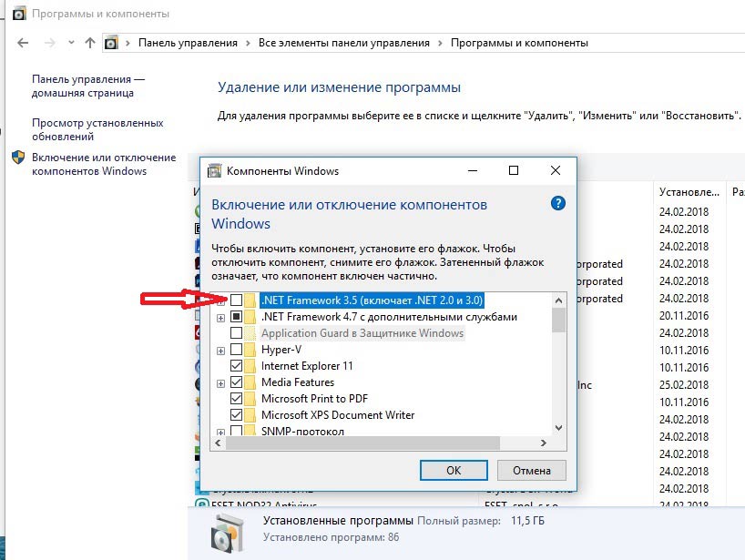Viewport: 745px width, 560px height.
Task: Click the installed programs disc icon
Action: click(228, 535)
